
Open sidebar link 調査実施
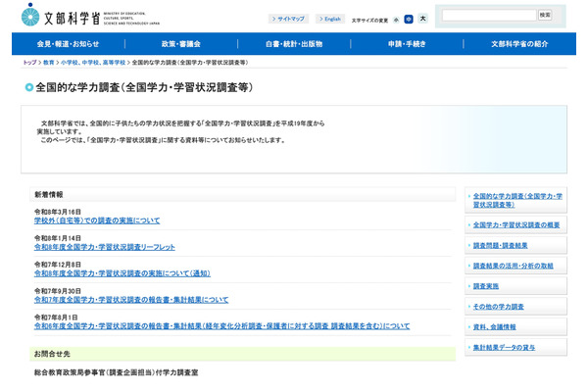[x=486, y=286]
